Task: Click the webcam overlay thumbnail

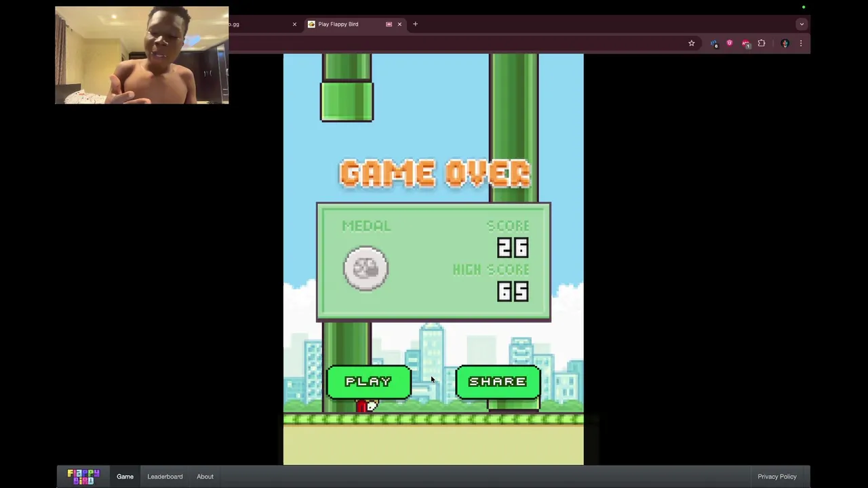Action: [x=142, y=55]
